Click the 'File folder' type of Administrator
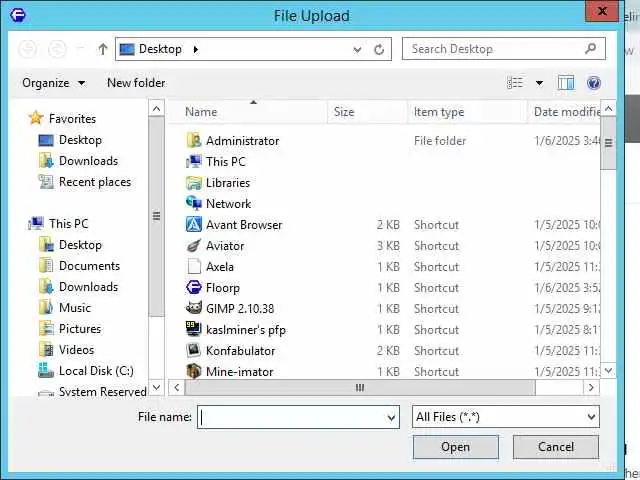This screenshot has height=480, width=640. click(440, 141)
